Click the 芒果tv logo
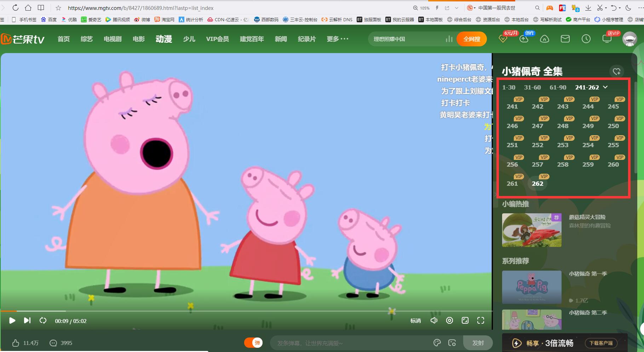The width and height of the screenshot is (644, 352). 22,39
